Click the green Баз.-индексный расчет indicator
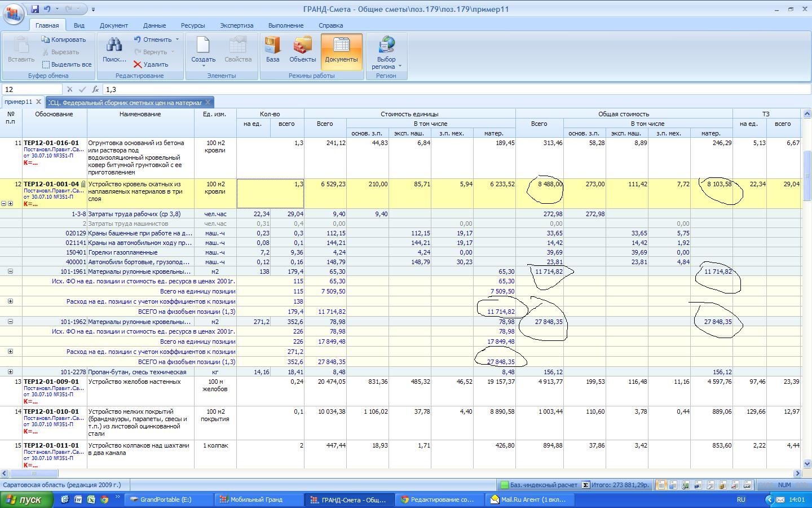 tap(505, 485)
